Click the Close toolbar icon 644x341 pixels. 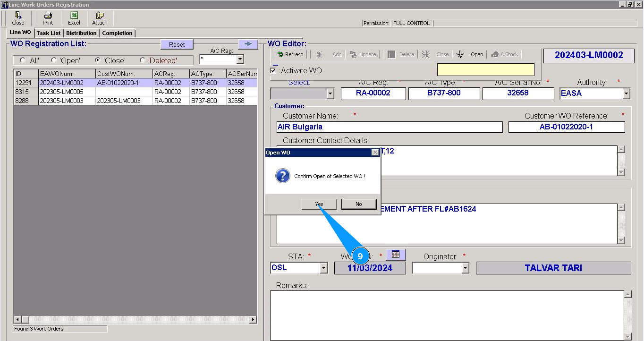18,18
